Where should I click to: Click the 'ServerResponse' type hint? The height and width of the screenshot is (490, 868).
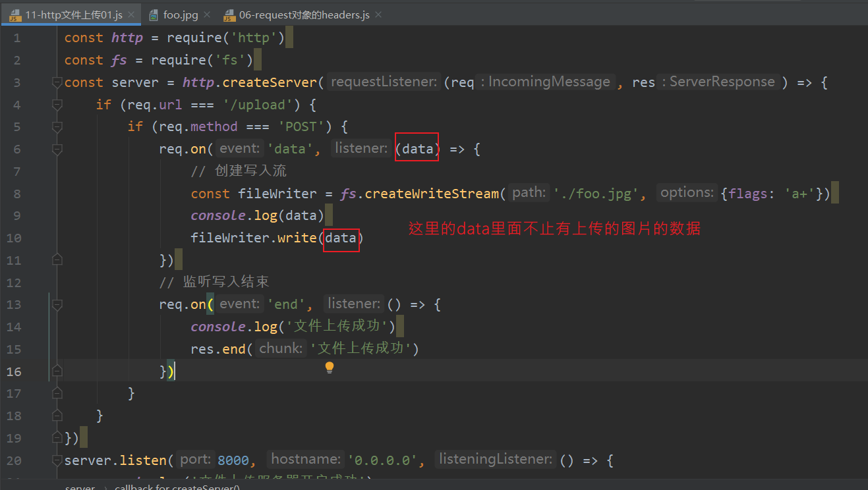(x=722, y=82)
